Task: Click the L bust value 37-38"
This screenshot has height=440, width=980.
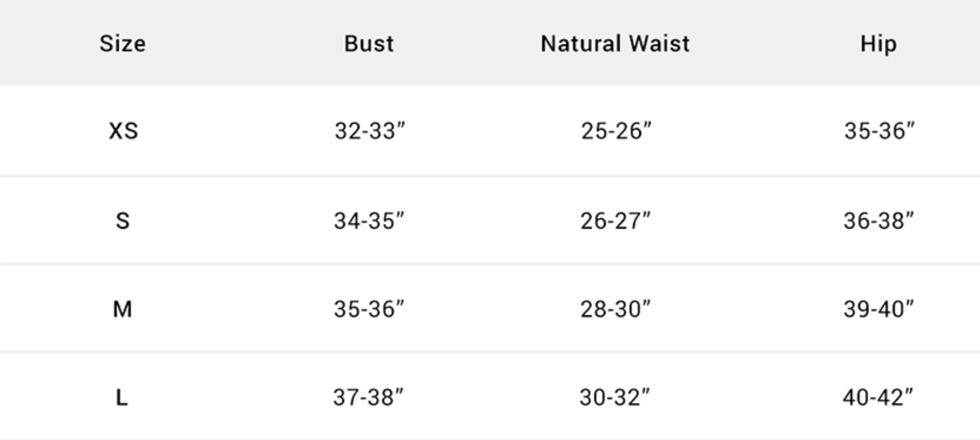Action: (369, 398)
